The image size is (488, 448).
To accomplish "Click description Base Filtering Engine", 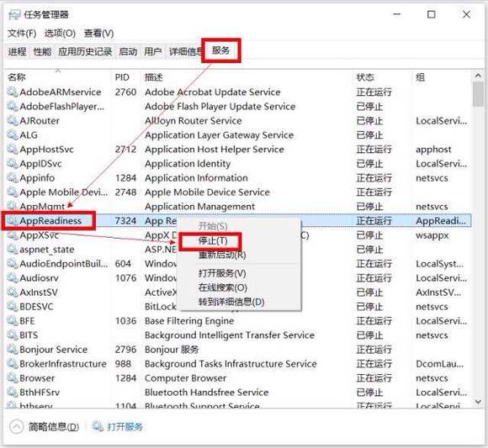I will (189, 321).
